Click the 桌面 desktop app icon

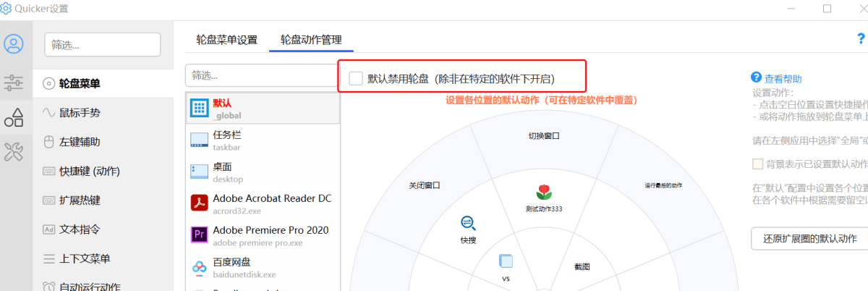(x=199, y=172)
